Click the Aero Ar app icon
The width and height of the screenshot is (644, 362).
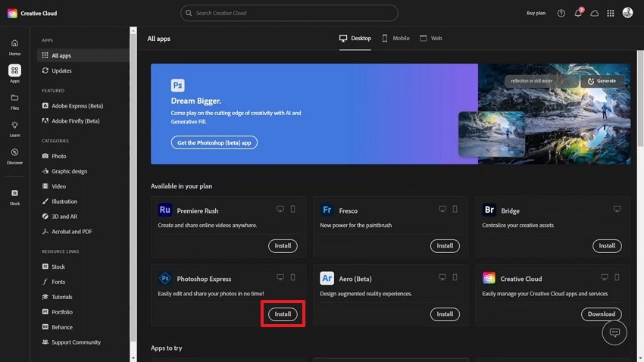pos(327,278)
